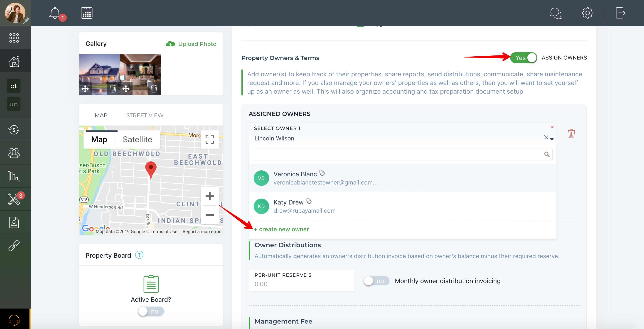Delete the house exterior photo
The width and height of the screenshot is (644, 329).
coord(113,89)
